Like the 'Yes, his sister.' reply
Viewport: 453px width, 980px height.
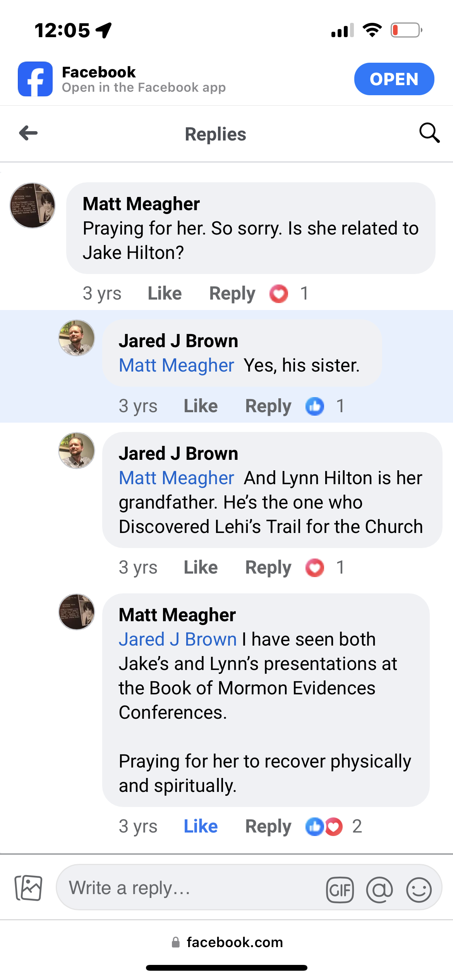pyautogui.click(x=201, y=406)
